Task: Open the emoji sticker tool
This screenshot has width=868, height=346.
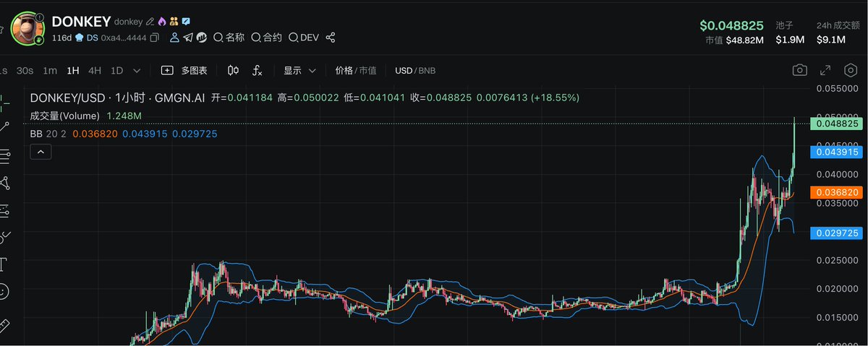Action: coord(4,290)
